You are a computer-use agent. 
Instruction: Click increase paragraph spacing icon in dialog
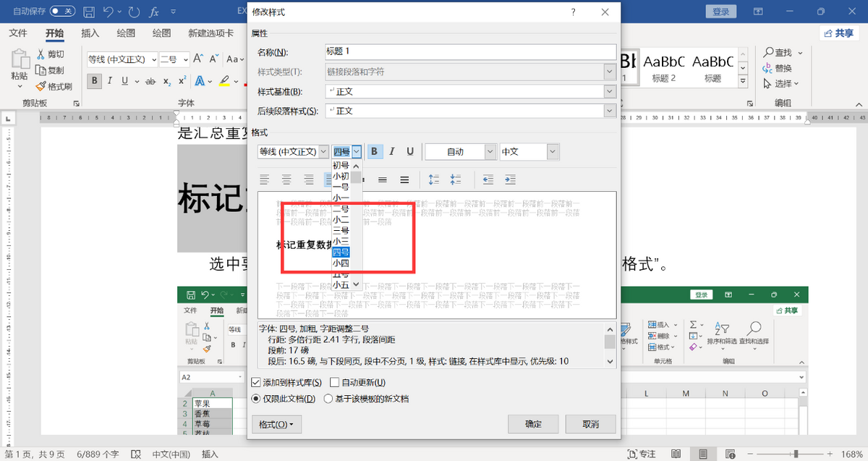coord(433,179)
